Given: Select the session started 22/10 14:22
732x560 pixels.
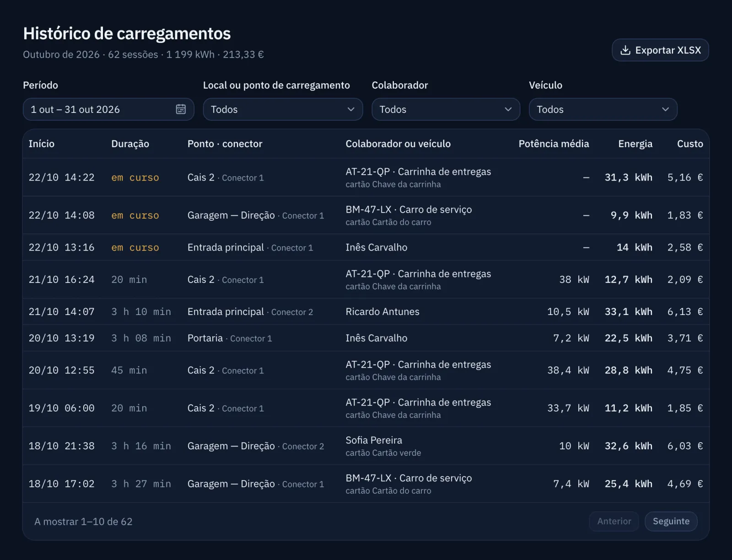Looking at the screenshot, I should click(x=366, y=177).
